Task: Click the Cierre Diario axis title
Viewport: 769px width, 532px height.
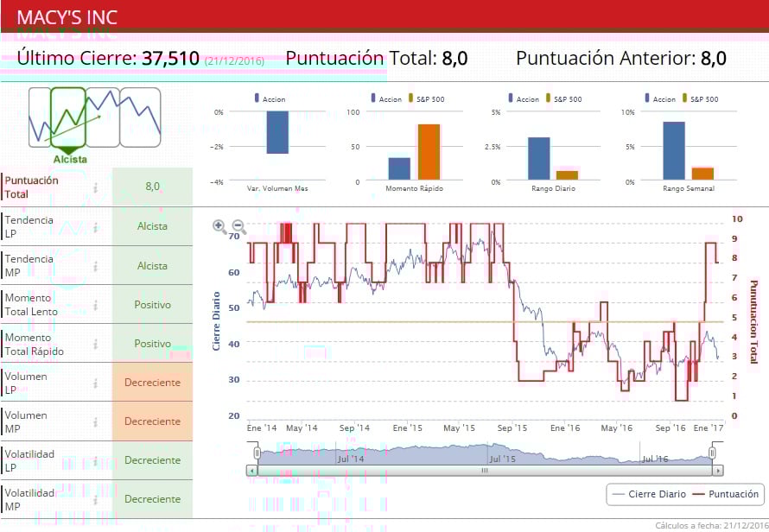Action: [216, 321]
